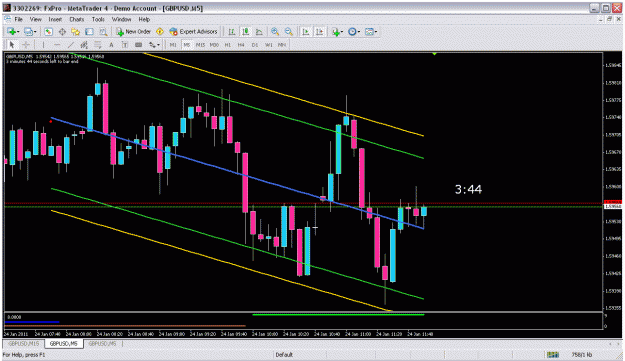Switch to MN timeframe
The height and width of the screenshot is (361, 625).
pyautogui.click(x=282, y=45)
